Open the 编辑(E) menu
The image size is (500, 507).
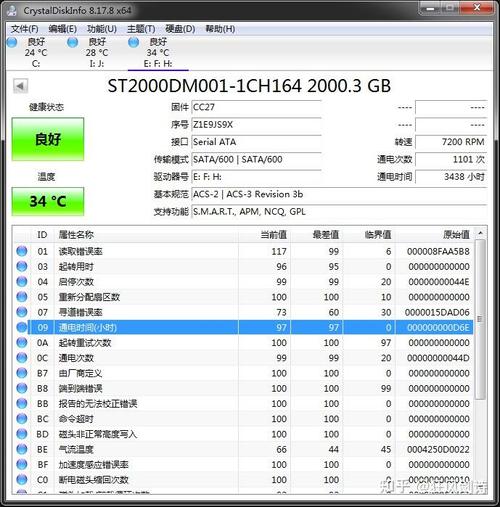pos(62,29)
